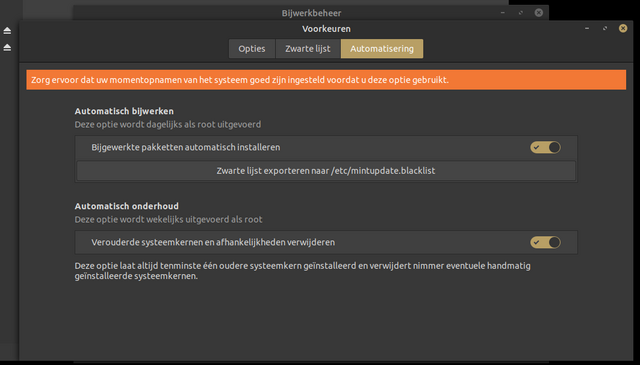Screen dimensions: 640x365
Task: Close the Bijwerkbeheer window behind
Action: click(x=539, y=13)
